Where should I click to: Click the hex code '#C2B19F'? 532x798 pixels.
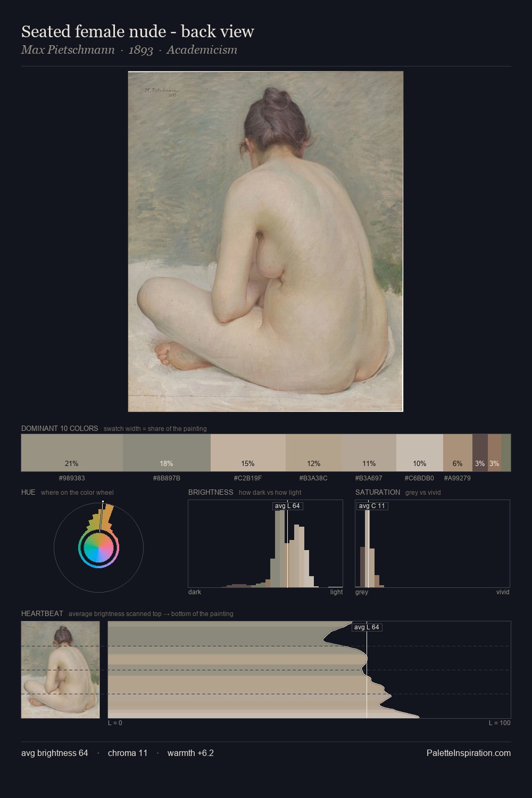tap(248, 478)
